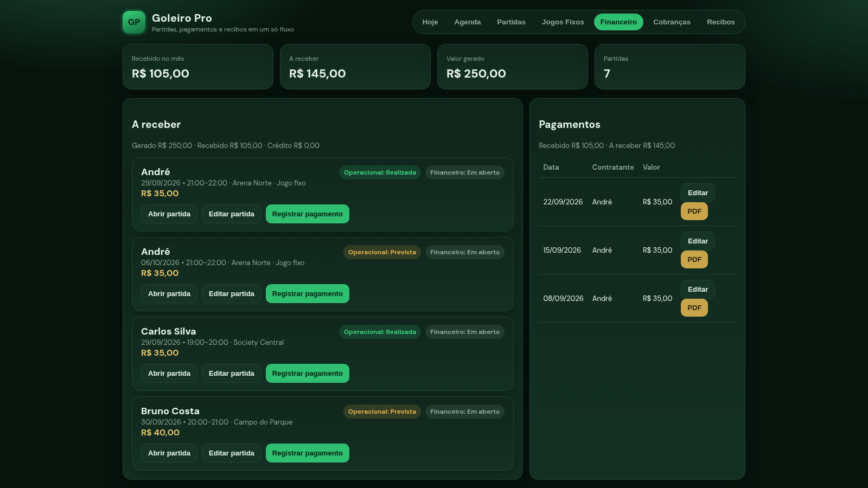Abrir partida for Bruno Costa

coord(169,453)
